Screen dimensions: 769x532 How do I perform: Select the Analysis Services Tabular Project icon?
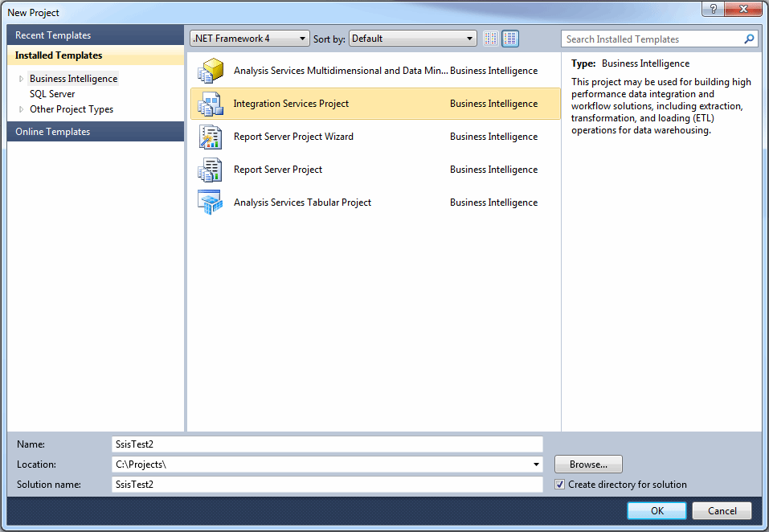coord(211,202)
